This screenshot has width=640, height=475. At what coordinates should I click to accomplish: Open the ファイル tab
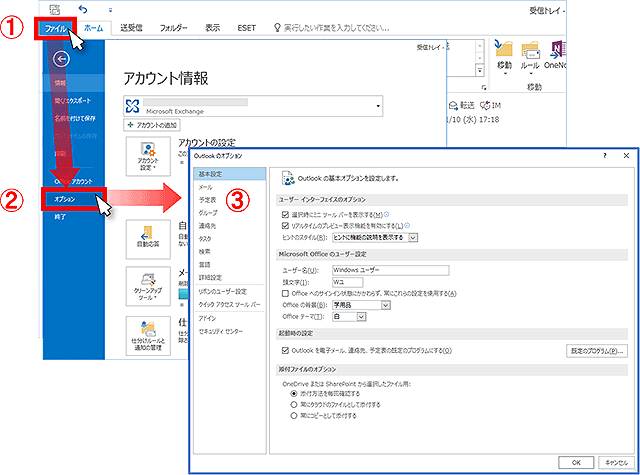coord(58,29)
